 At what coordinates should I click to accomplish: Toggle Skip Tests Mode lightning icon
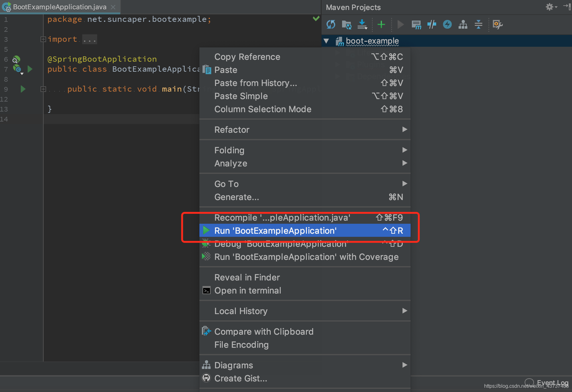447,24
